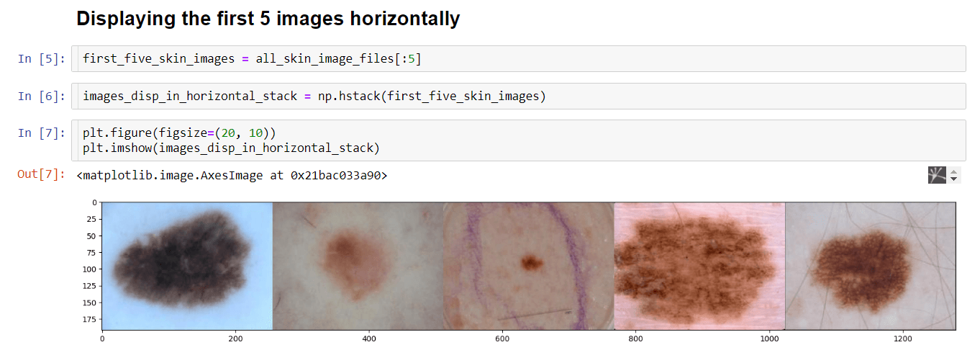Click the fifth skin image with hairs
The image size is (980, 363).
coord(870,266)
